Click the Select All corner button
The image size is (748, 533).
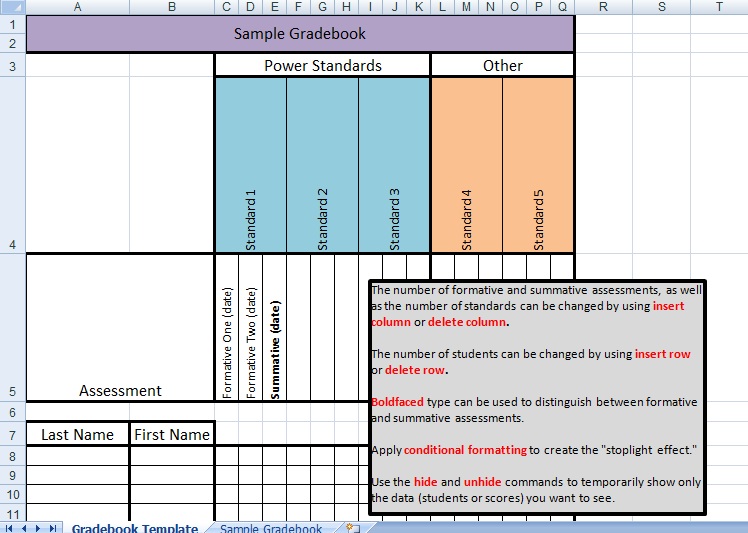tap(12, 7)
